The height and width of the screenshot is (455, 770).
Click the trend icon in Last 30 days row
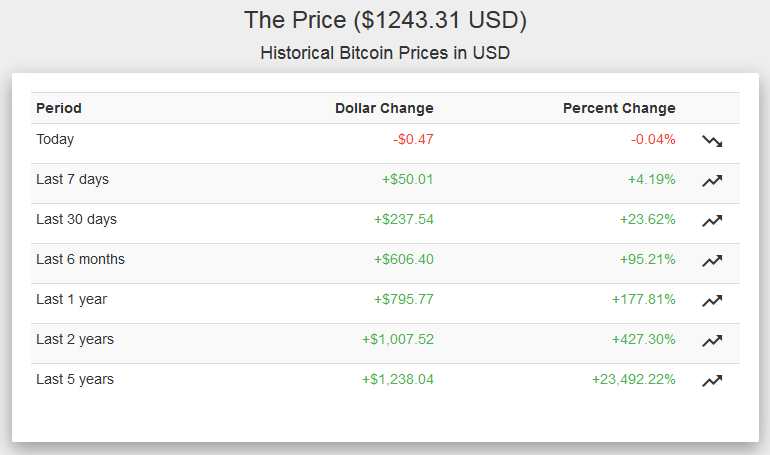point(712,221)
